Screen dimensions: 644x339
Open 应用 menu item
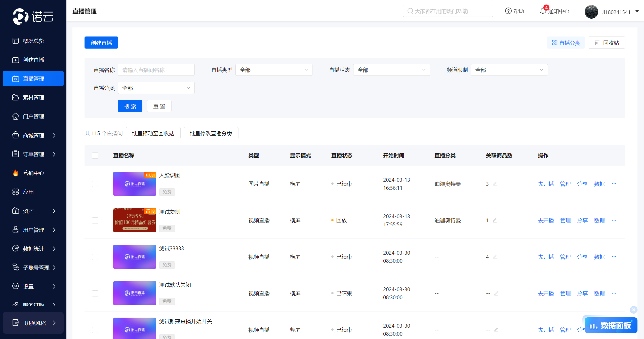(33, 192)
